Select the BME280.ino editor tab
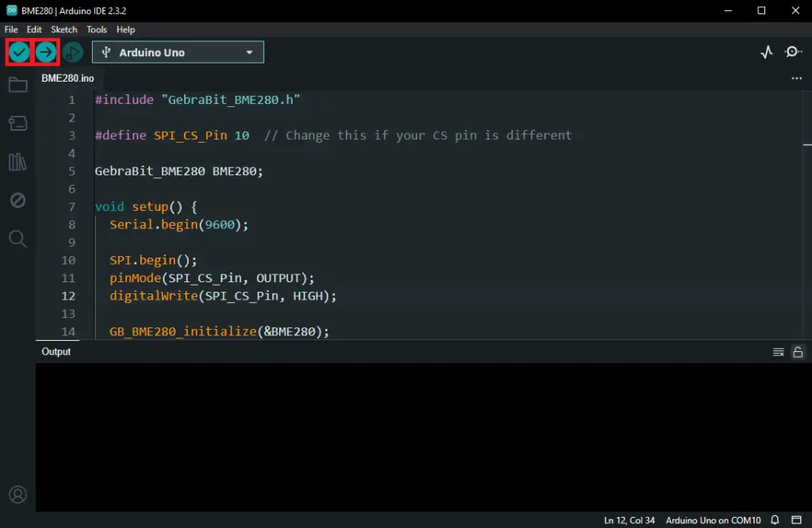Viewport: 812px width, 528px height. 68,78
